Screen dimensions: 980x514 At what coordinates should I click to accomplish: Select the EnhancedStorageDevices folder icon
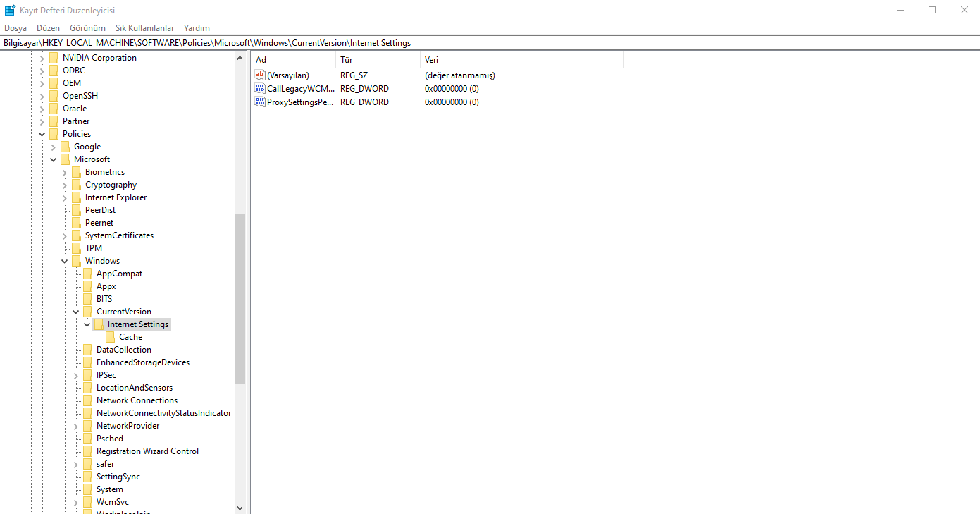[x=87, y=362]
